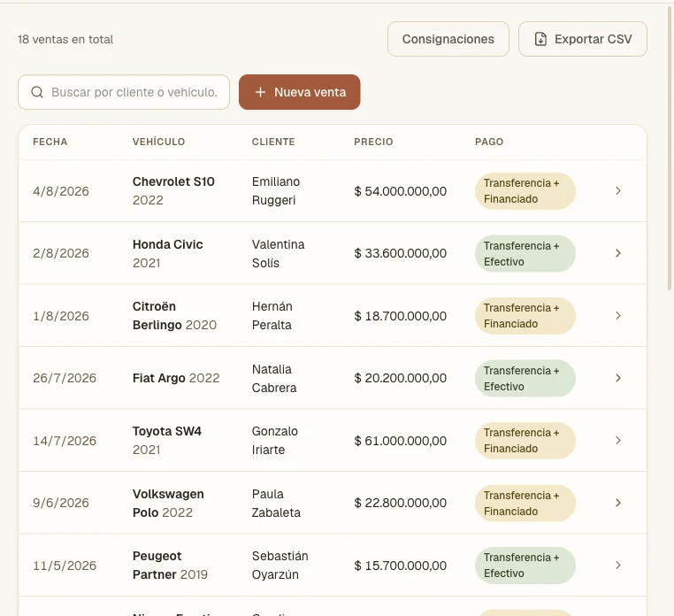Select date 14/7/2026
The image size is (674, 616).
pyautogui.click(x=65, y=441)
